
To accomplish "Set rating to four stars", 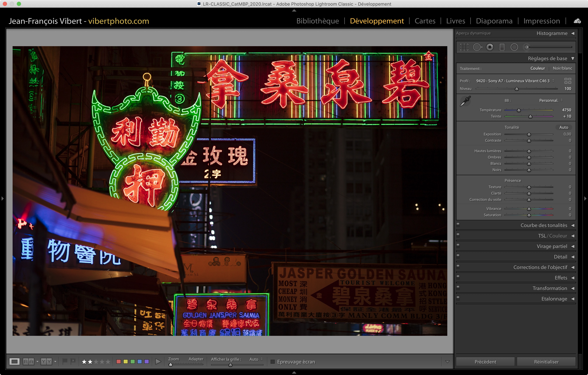I will 102,362.
